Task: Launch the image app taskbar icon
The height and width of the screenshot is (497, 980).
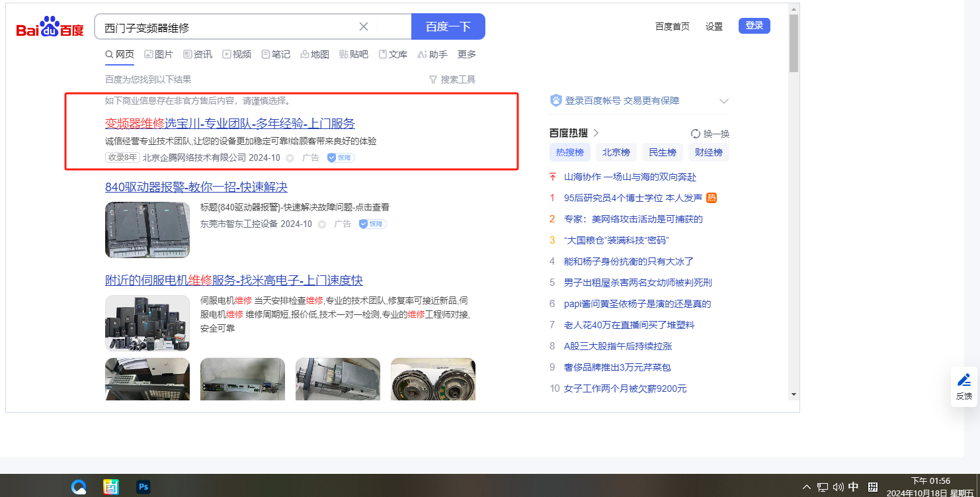Action: (x=111, y=487)
